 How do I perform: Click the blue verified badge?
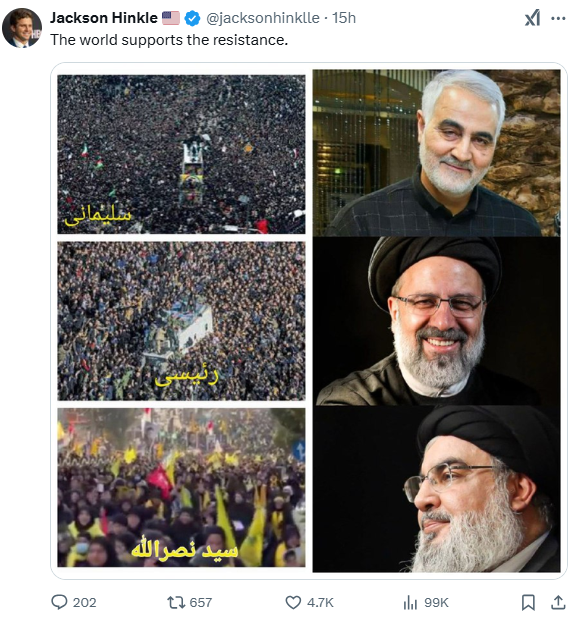tap(192, 18)
